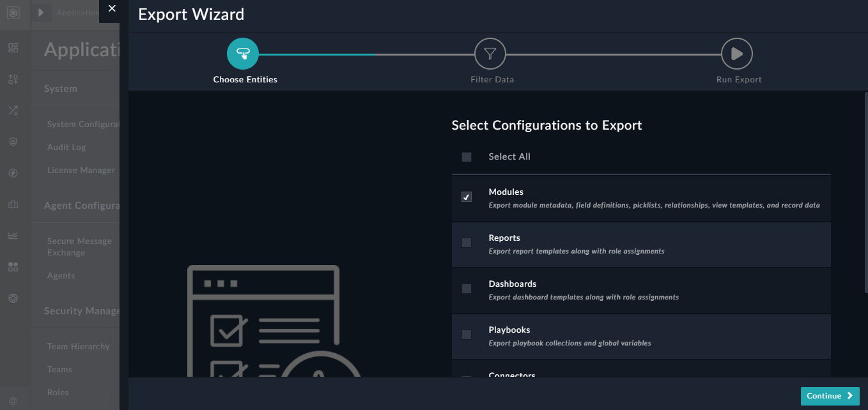Check the Playbooks export option
Viewport: 868px width, 410px height.
point(466,335)
